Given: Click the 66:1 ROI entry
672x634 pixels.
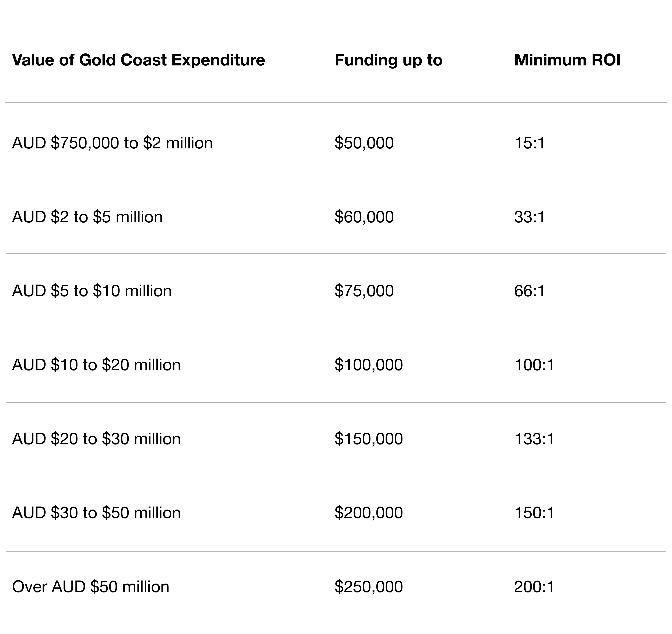Looking at the screenshot, I should tap(529, 291).
